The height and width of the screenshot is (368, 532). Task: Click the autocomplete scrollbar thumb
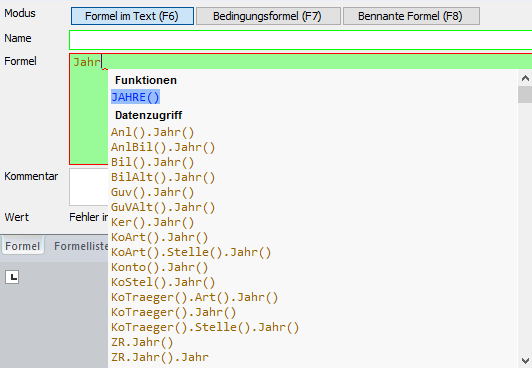tap(525, 95)
